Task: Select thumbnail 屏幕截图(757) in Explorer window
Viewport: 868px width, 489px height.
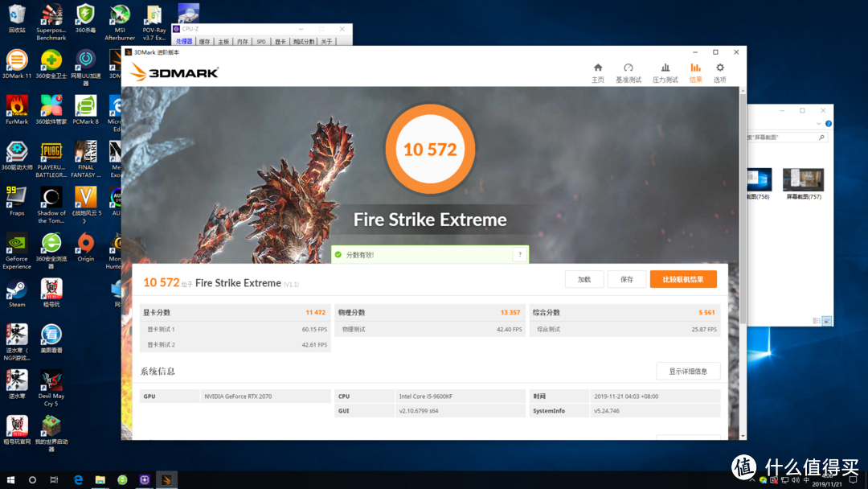Action: point(803,184)
